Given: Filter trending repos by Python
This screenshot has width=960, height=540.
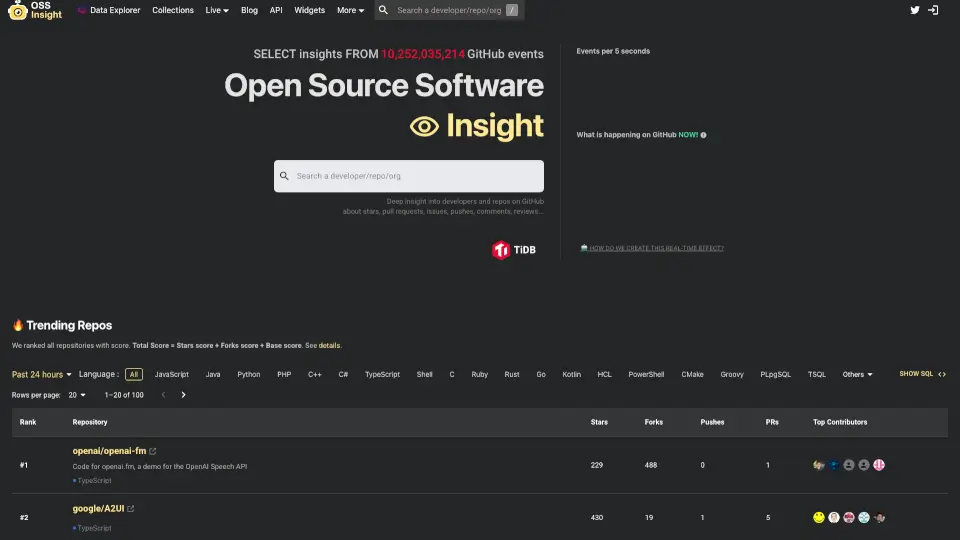Looking at the screenshot, I should tap(248, 374).
